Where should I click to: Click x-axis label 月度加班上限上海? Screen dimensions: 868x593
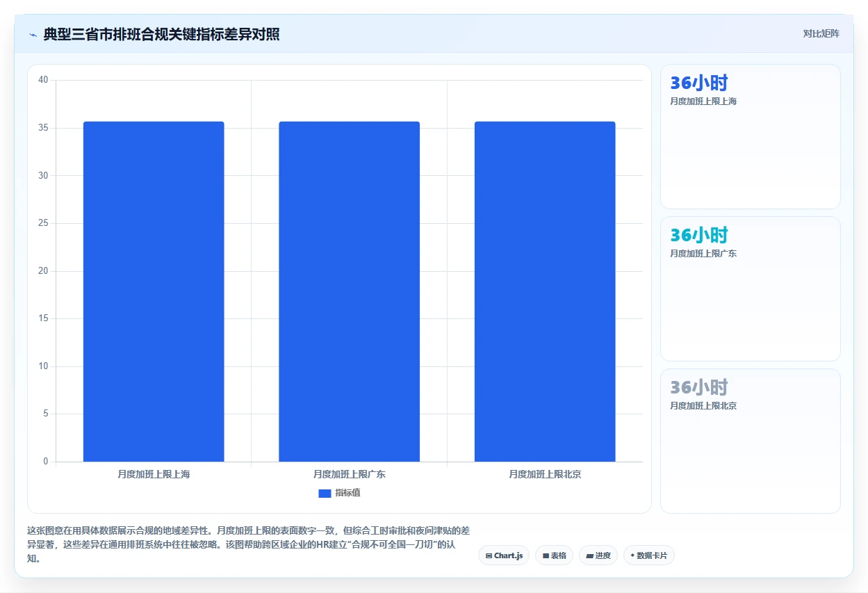coord(154,475)
